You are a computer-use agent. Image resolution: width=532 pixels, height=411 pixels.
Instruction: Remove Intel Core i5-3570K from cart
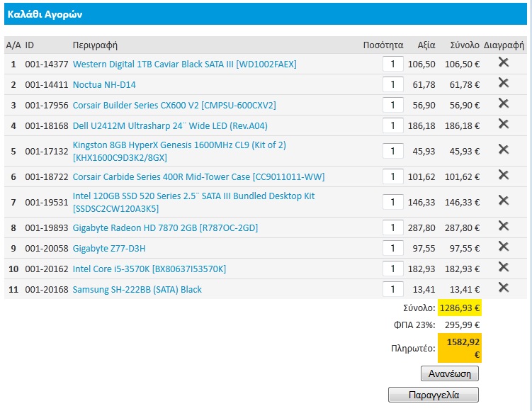click(504, 267)
